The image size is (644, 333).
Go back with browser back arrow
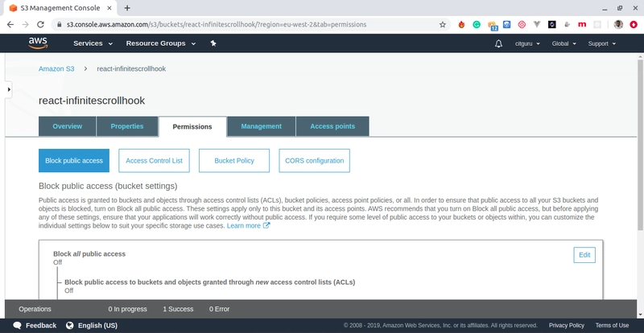(10, 25)
